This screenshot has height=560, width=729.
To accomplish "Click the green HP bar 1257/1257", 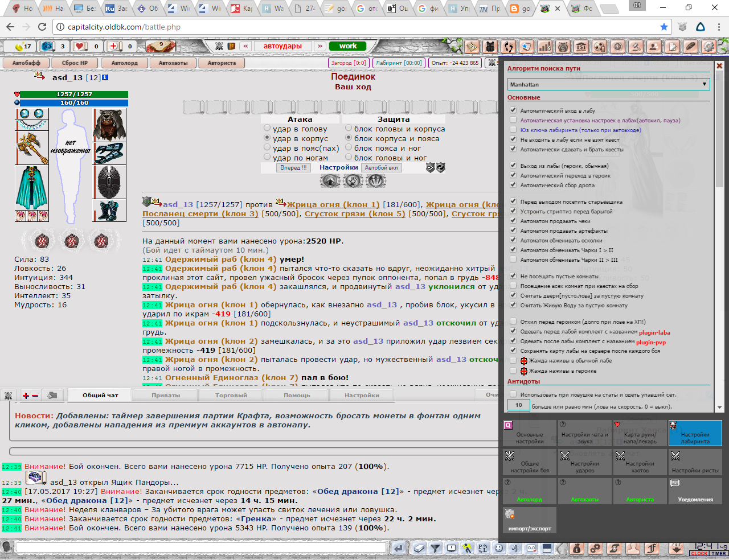I will click(x=74, y=94).
